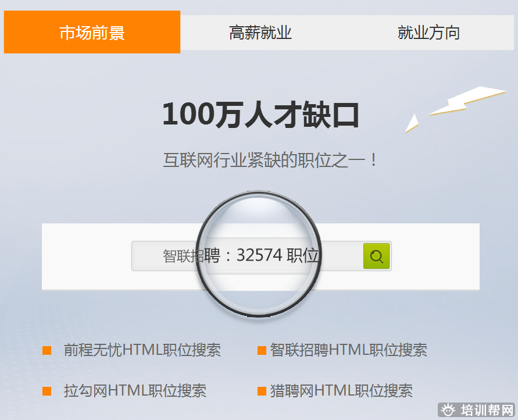This screenshot has height=420, width=518.
Task: Click the green magnifier search button
Action: [376, 256]
